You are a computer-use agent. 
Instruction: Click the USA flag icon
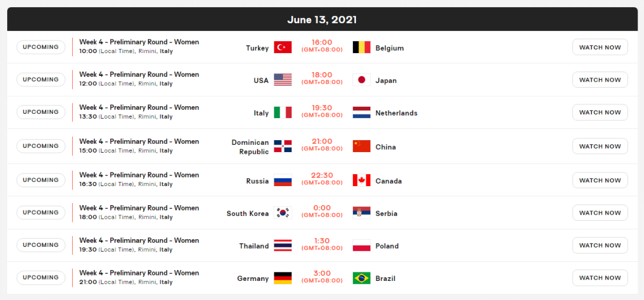(x=283, y=80)
